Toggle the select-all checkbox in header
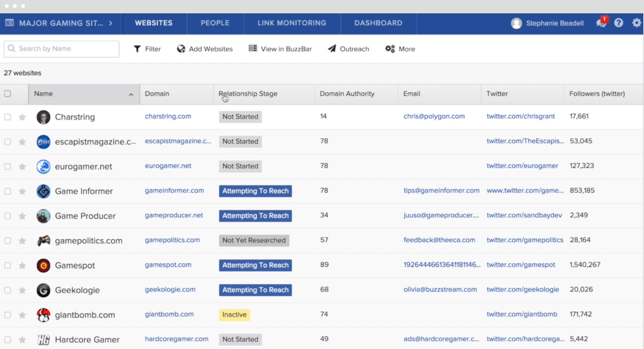Viewport: 644px width, 349px height. pyautogui.click(x=7, y=94)
